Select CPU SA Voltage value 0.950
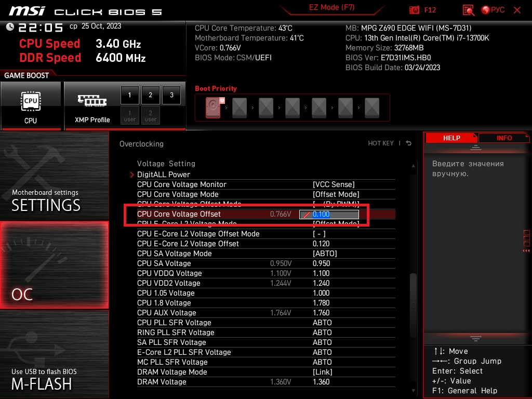 click(321, 263)
